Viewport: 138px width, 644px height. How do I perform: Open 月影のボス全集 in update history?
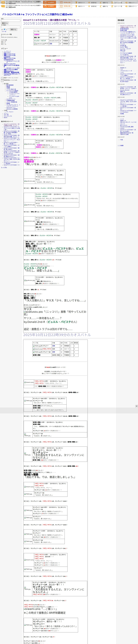pos(124,134)
